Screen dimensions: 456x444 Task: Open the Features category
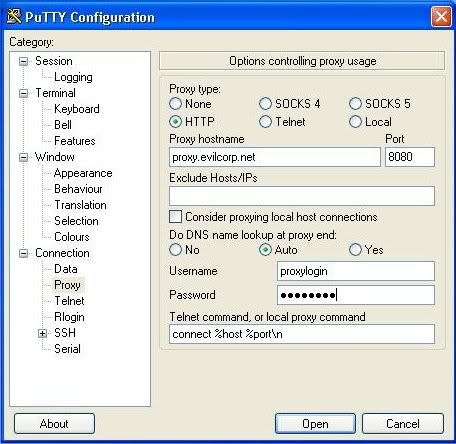pyautogui.click(x=75, y=141)
